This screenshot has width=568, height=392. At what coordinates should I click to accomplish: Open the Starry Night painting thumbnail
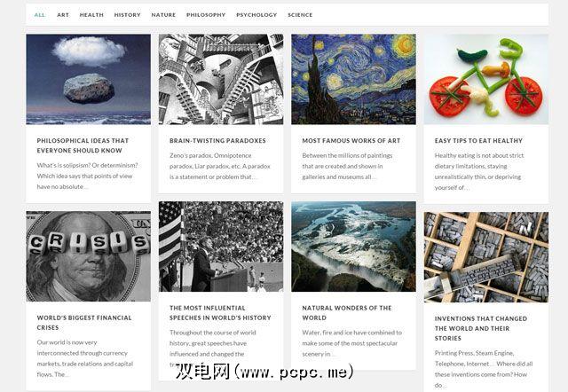coord(353,79)
